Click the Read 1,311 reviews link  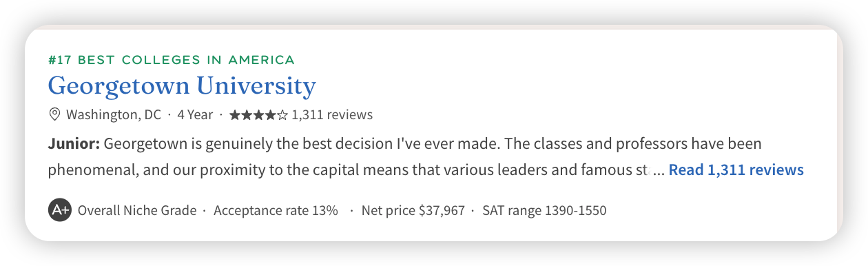[736, 170]
